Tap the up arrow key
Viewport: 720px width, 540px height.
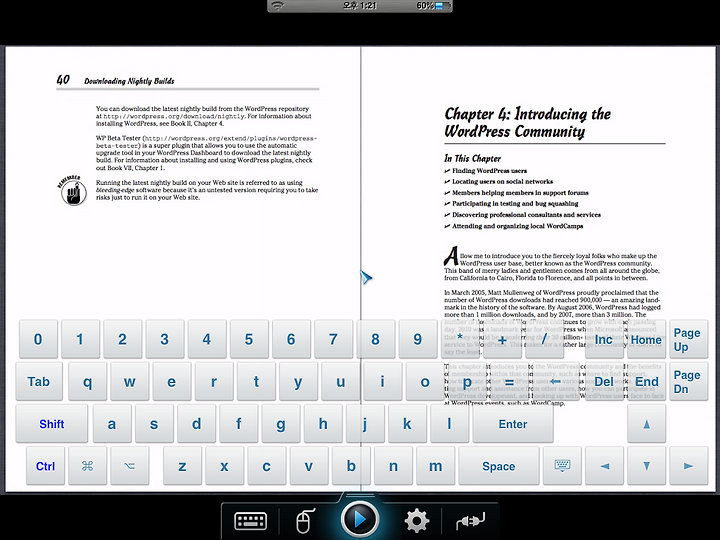[647, 424]
